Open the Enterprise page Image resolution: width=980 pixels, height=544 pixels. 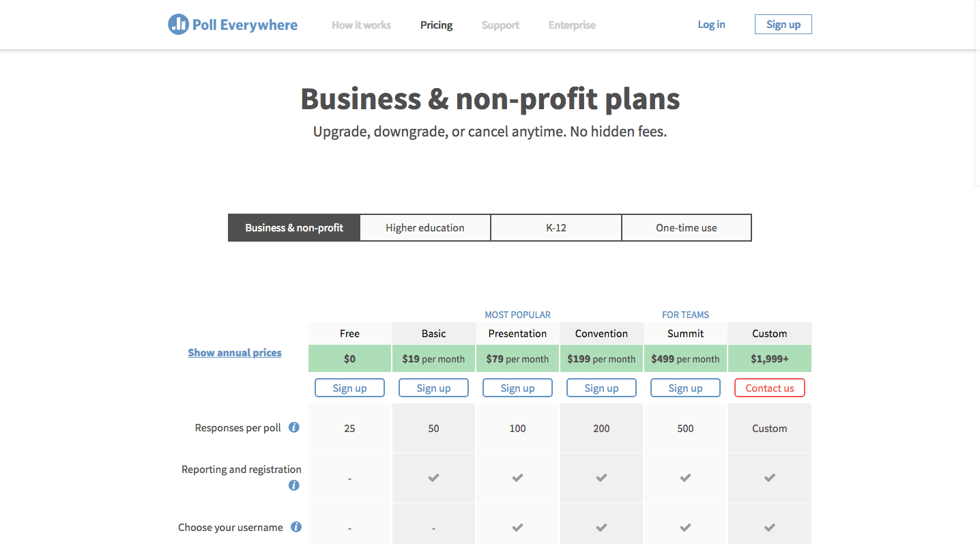pyautogui.click(x=572, y=25)
